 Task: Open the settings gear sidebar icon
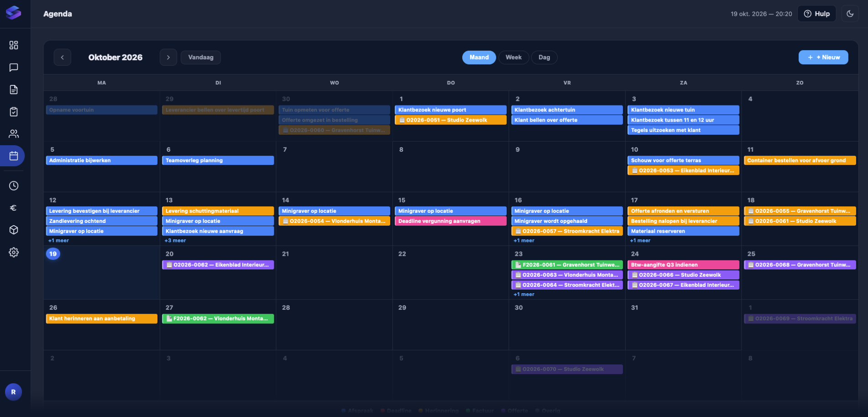(14, 252)
